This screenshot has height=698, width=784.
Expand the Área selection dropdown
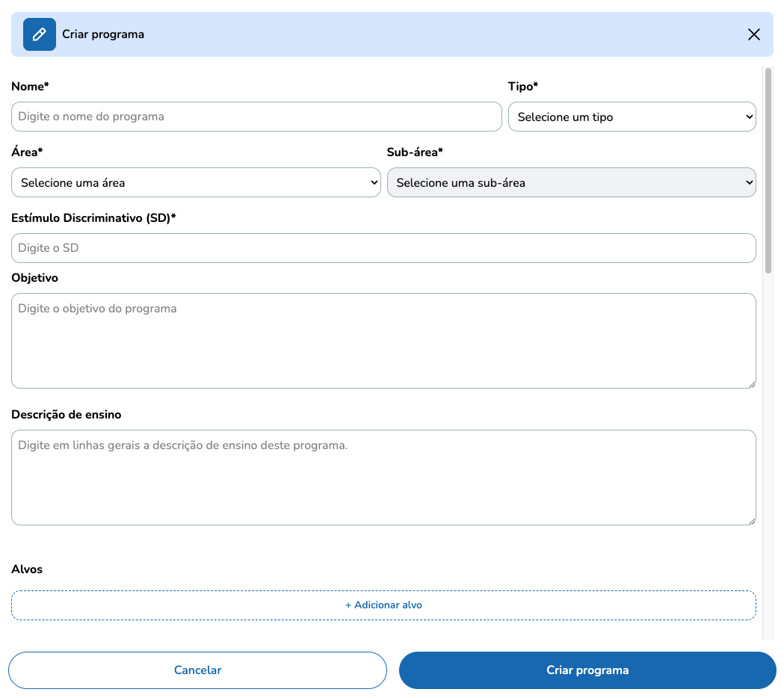point(196,182)
